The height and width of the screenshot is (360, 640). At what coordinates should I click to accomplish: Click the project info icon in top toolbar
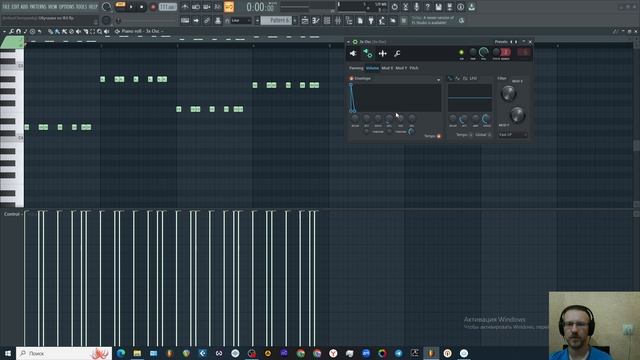[460, 7]
